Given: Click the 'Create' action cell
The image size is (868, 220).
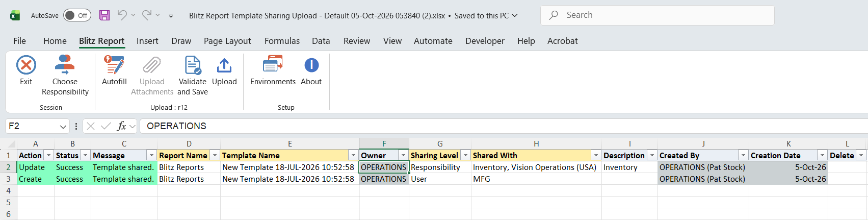Looking at the screenshot, I should coord(36,179).
